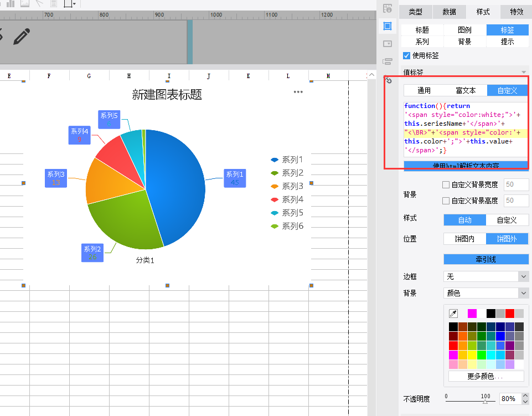Open the 背景 颜色 dropdown
The height and width of the screenshot is (416, 532).
(486, 292)
